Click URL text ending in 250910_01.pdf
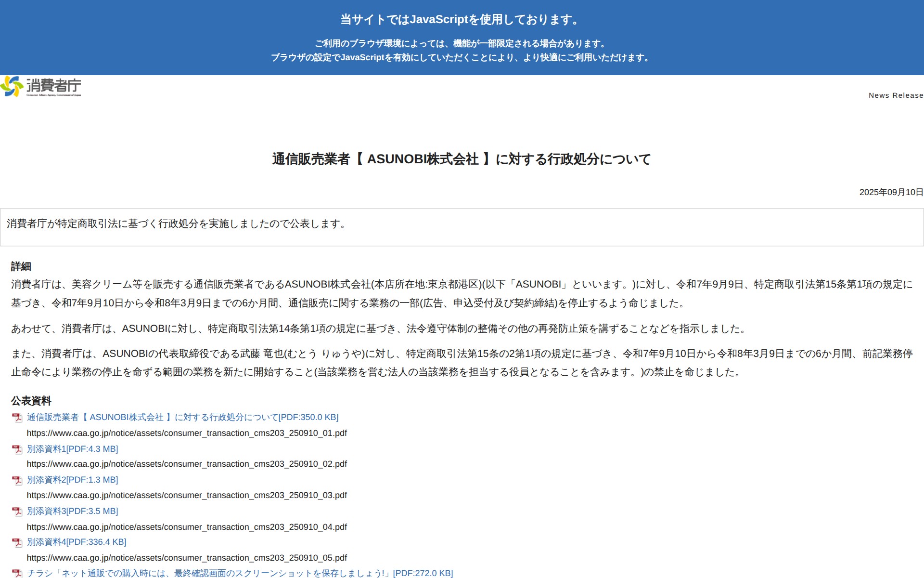Screen dimensions: 924x578 [x=187, y=433]
